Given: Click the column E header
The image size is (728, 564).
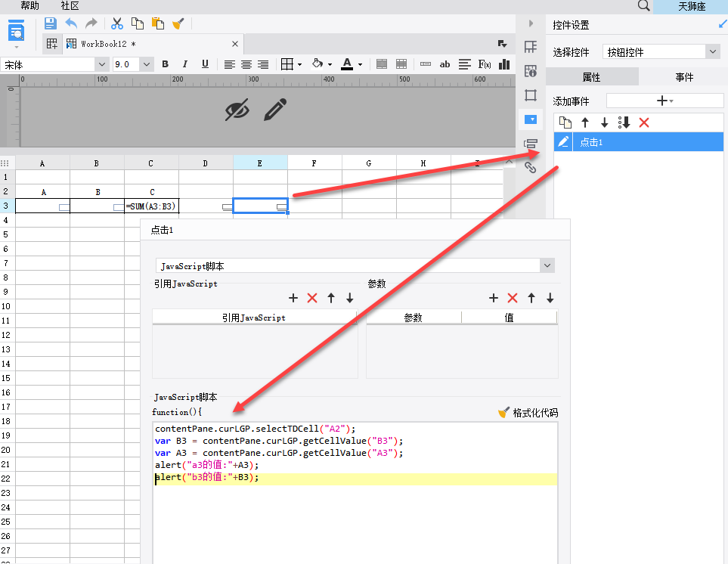Looking at the screenshot, I should tap(260, 163).
